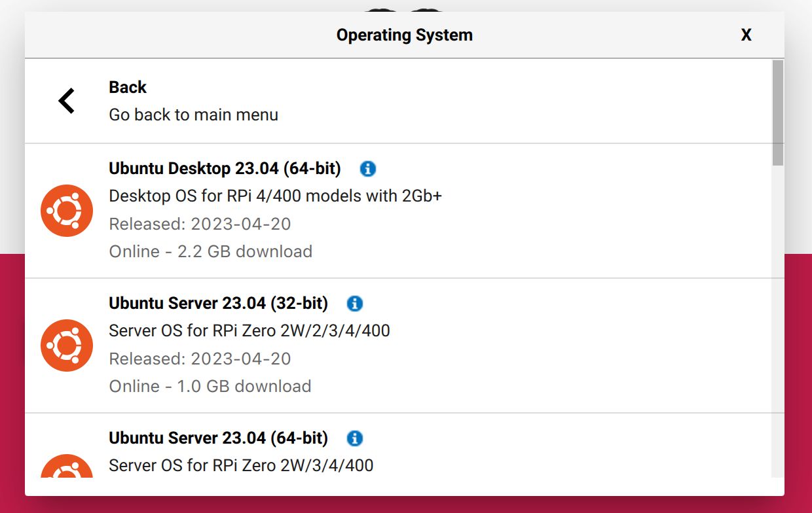The height and width of the screenshot is (513, 812).
Task: Open info tooltip for Ubuntu Desktop 23.04 (64-bit)
Action: [367, 169]
